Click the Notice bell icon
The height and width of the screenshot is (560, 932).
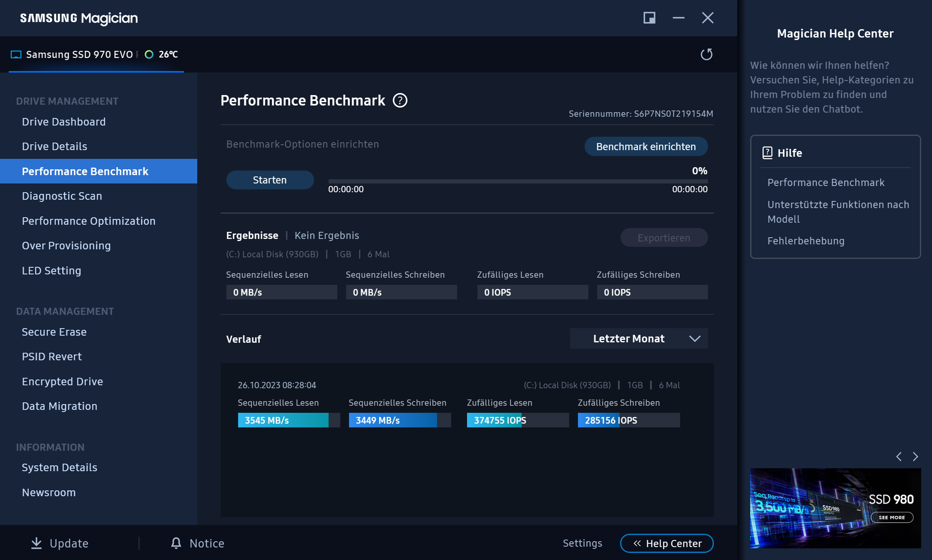pyautogui.click(x=176, y=543)
